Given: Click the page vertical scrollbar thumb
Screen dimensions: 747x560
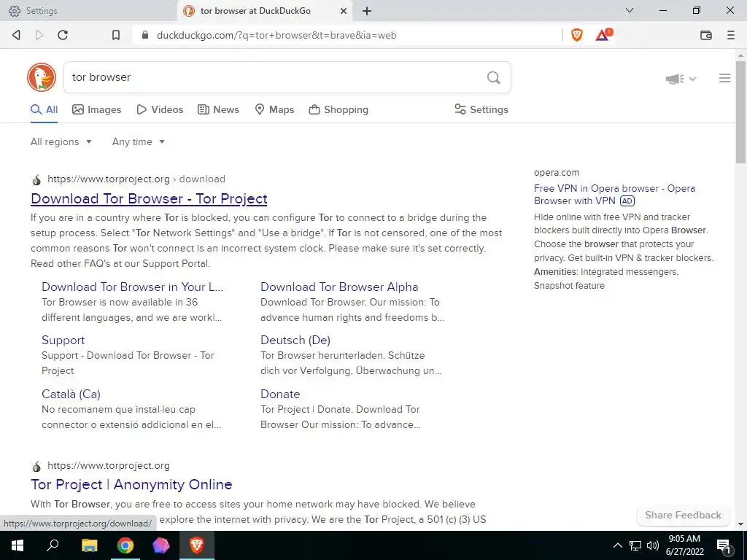Looking at the screenshot, I should tap(740, 112).
